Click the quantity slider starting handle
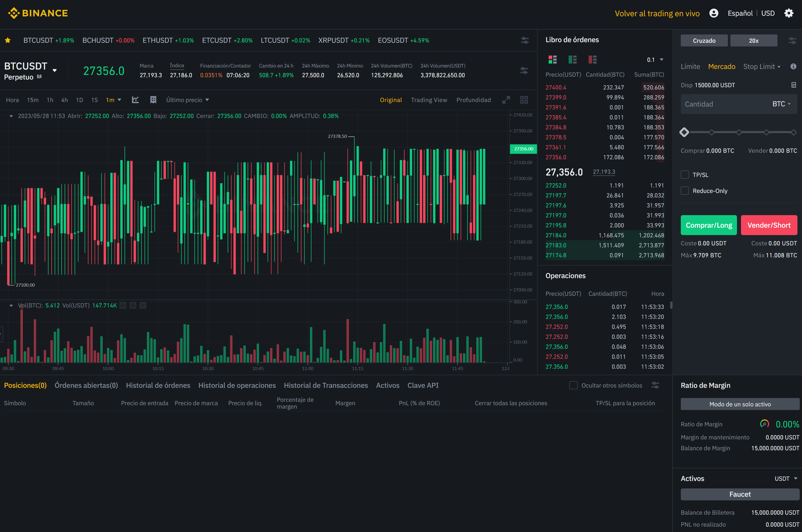The width and height of the screenshot is (802, 532). [684, 132]
